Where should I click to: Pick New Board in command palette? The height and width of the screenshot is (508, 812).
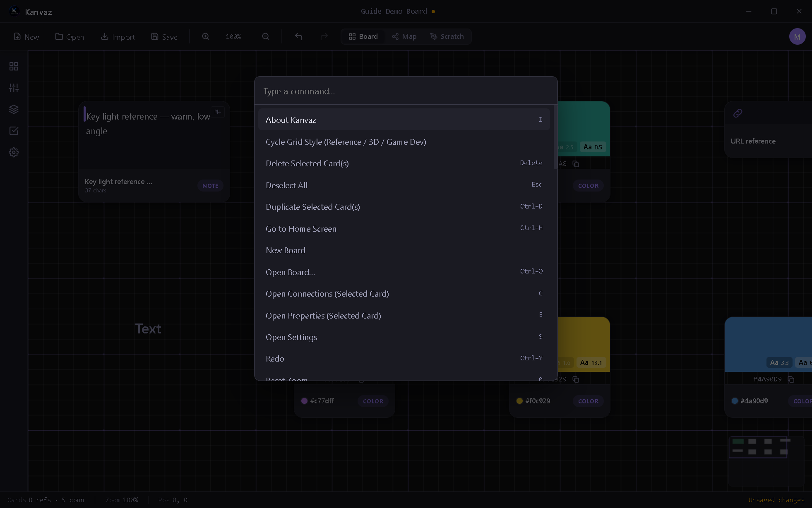coord(404,250)
